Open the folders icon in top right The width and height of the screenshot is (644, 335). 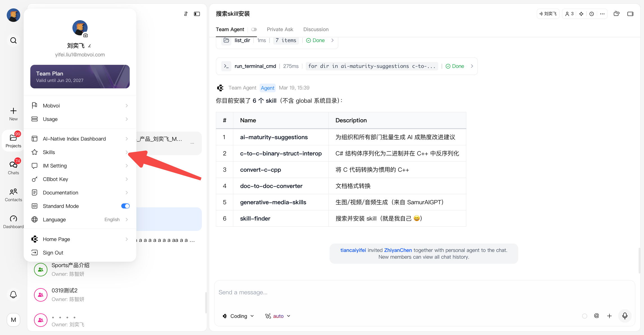coord(616,14)
